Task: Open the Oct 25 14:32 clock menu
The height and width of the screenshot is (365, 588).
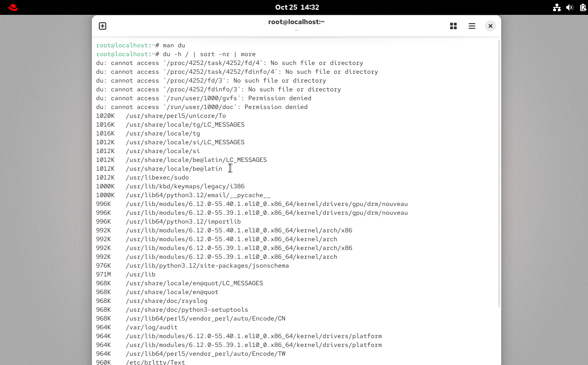Action: point(297,7)
